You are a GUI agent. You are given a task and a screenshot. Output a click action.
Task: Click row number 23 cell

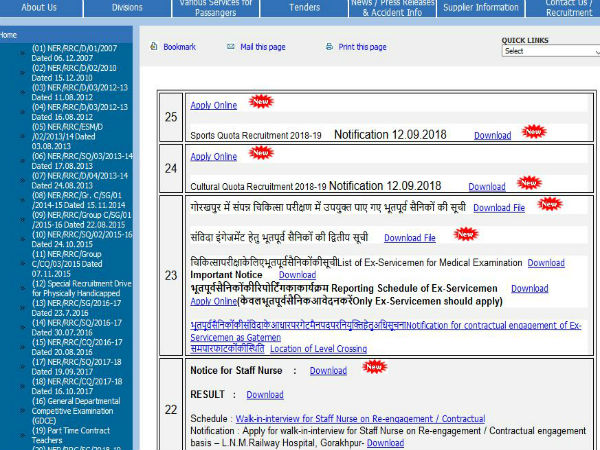[x=171, y=276]
